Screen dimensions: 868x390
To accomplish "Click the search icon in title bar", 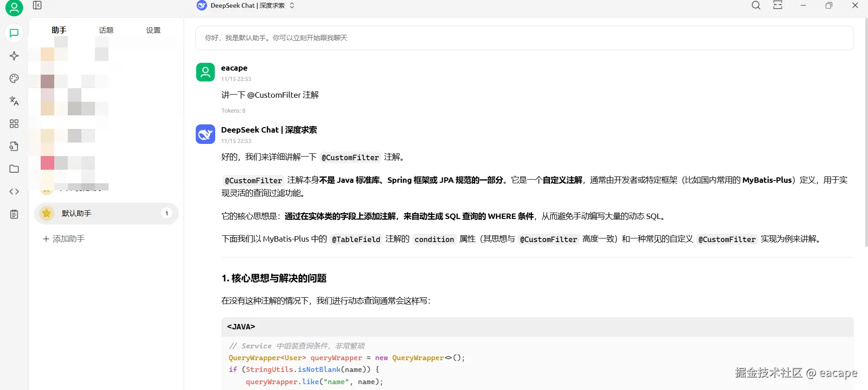I will tap(756, 5).
